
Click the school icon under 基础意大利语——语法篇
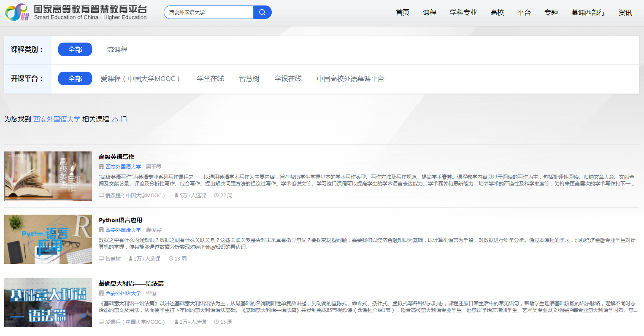[x=101, y=293]
